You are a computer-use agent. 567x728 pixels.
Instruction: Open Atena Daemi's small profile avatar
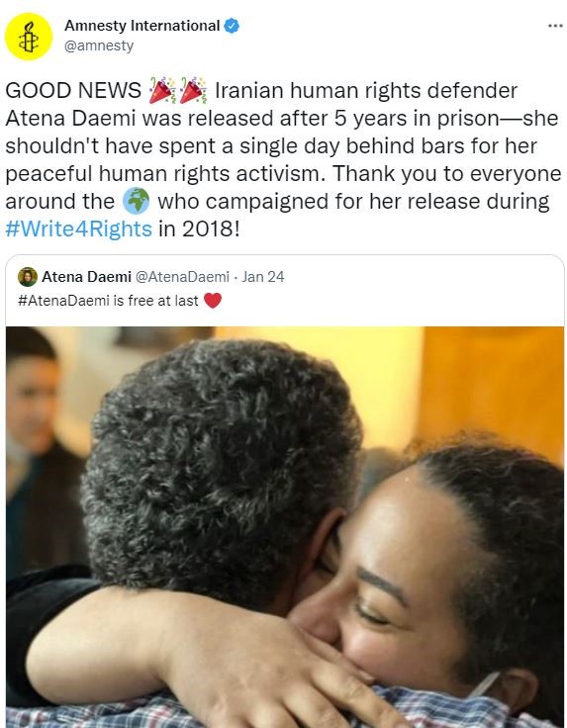[28, 277]
